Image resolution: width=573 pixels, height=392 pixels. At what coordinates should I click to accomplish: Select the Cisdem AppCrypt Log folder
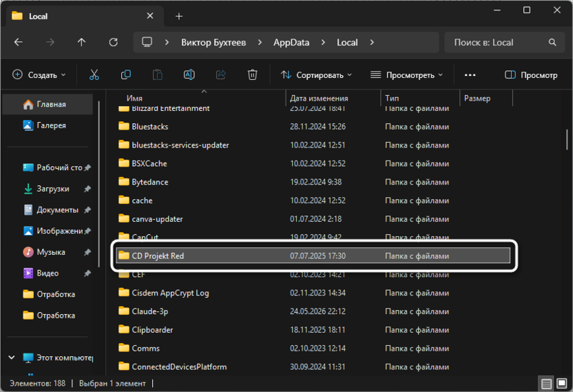313,293
